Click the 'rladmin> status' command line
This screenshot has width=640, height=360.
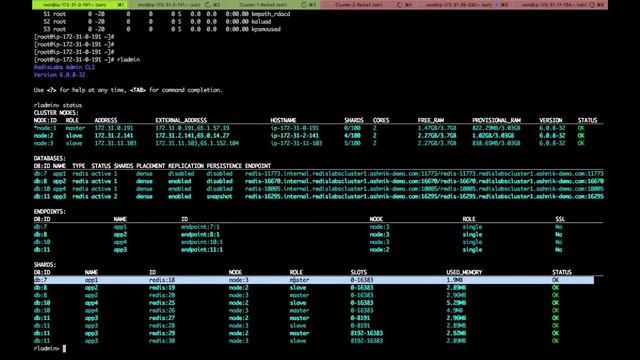(58, 105)
